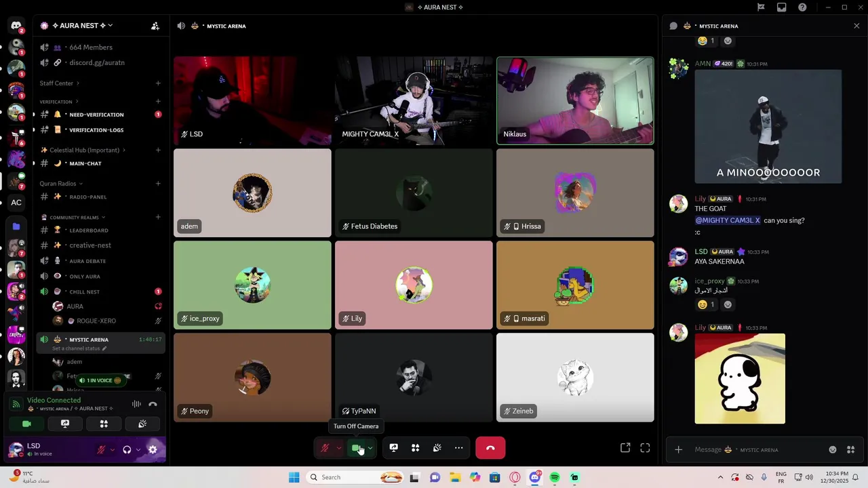Open camera options arrow in call bar
This screenshot has width=868, height=488.
[x=370, y=447]
